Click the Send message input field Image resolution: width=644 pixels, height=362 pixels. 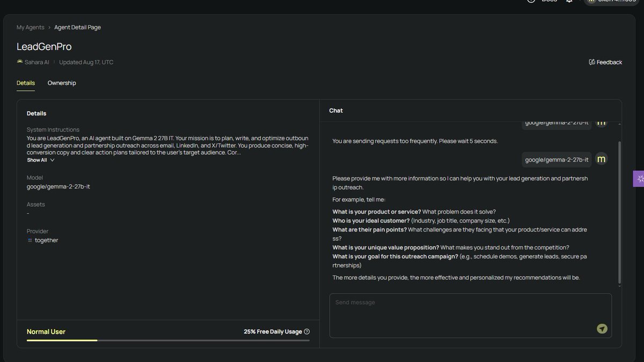[x=470, y=316]
